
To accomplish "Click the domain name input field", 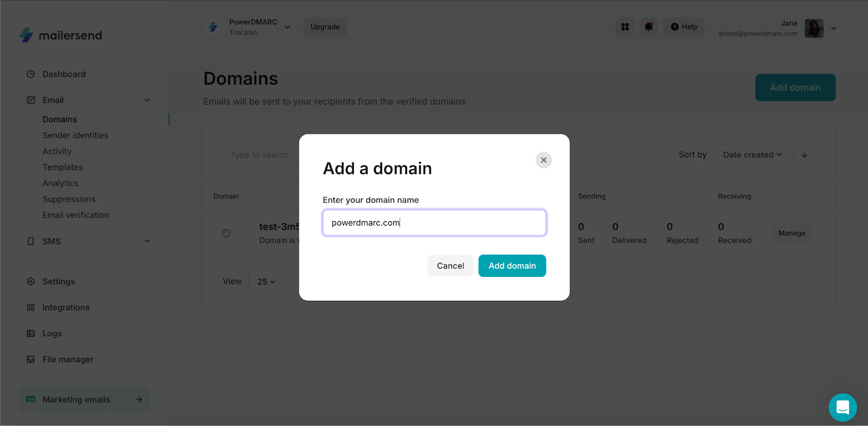I will click(435, 223).
